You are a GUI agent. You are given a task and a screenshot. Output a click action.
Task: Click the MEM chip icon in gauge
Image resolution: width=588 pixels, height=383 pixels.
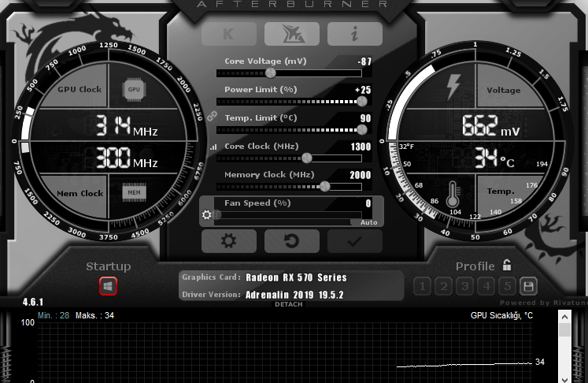click(x=134, y=192)
